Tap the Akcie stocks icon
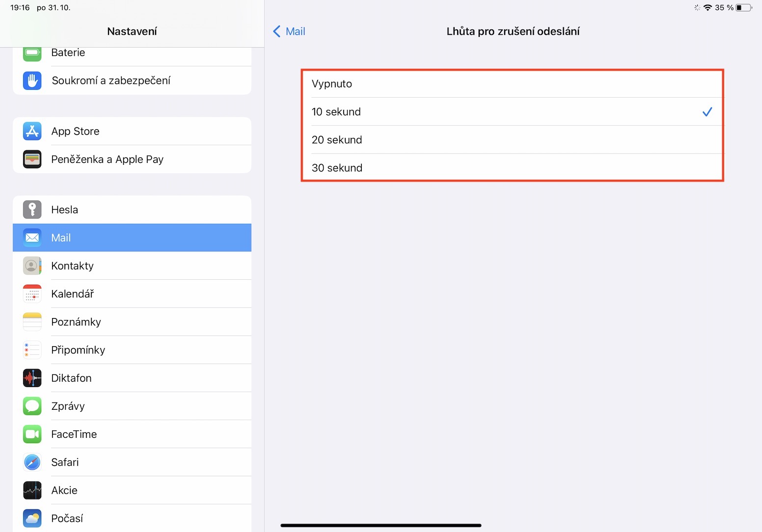 tap(32, 490)
